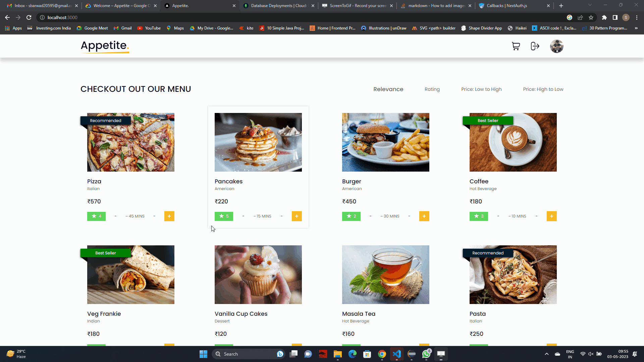This screenshot has width=644, height=362.
Task: Add Pizza to cart with plus button
Action: (x=169, y=216)
